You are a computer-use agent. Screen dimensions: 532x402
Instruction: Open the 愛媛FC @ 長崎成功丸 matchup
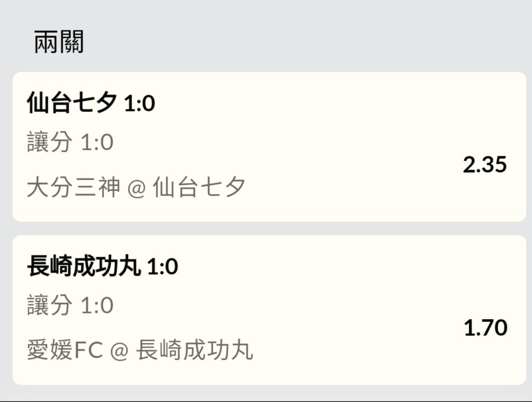[140, 350]
